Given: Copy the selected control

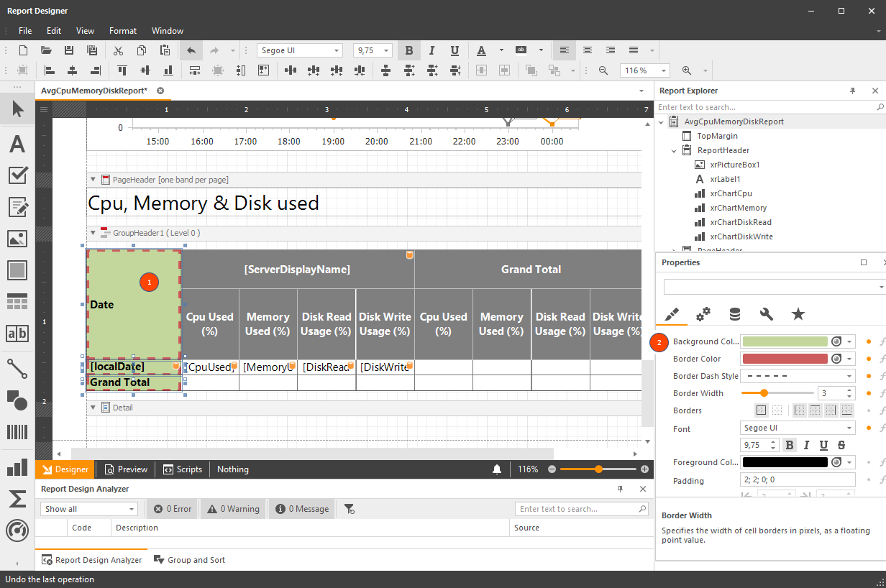Looking at the screenshot, I should pyautogui.click(x=142, y=50).
